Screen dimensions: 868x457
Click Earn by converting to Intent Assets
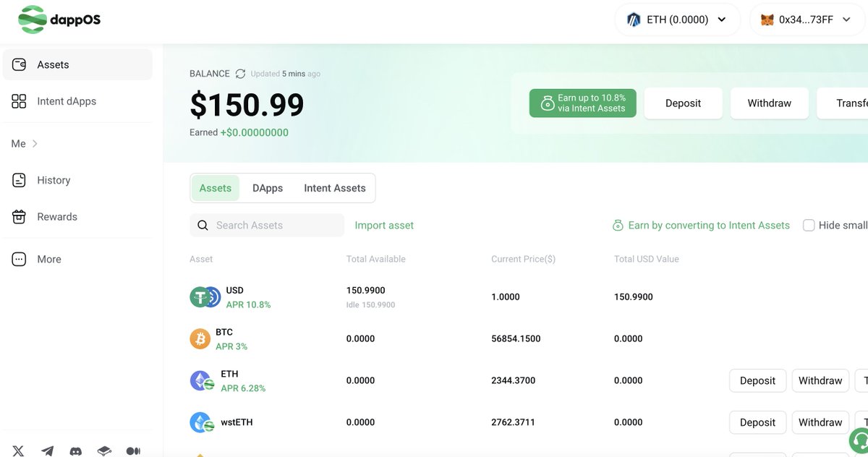709,225
